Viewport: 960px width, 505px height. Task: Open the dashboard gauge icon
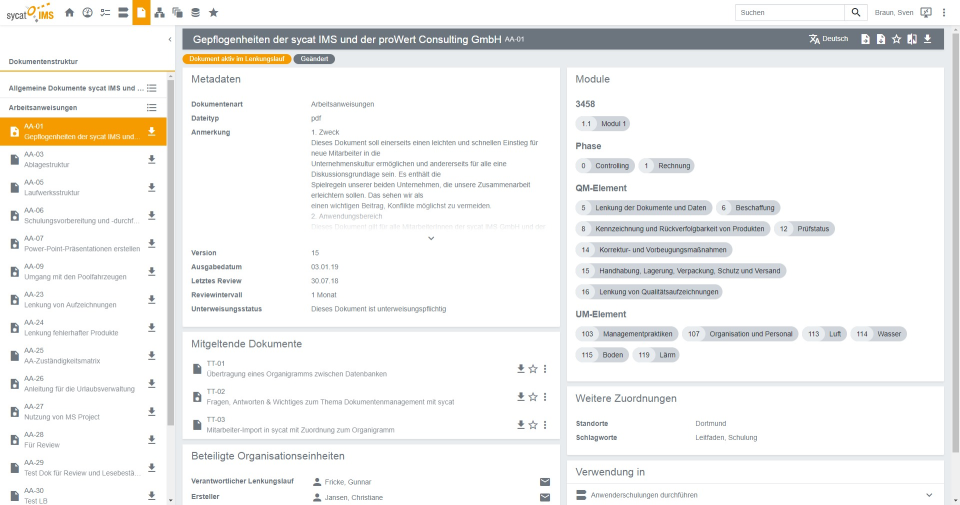click(88, 12)
